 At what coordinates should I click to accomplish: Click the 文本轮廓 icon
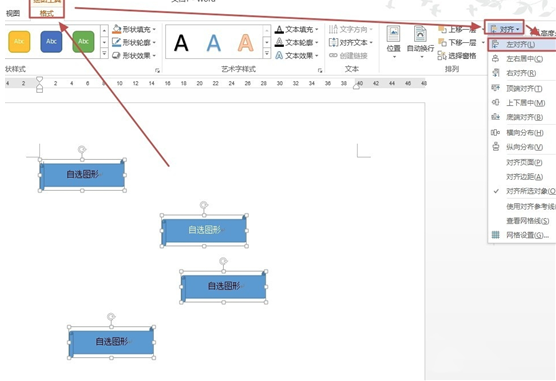click(279, 42)
